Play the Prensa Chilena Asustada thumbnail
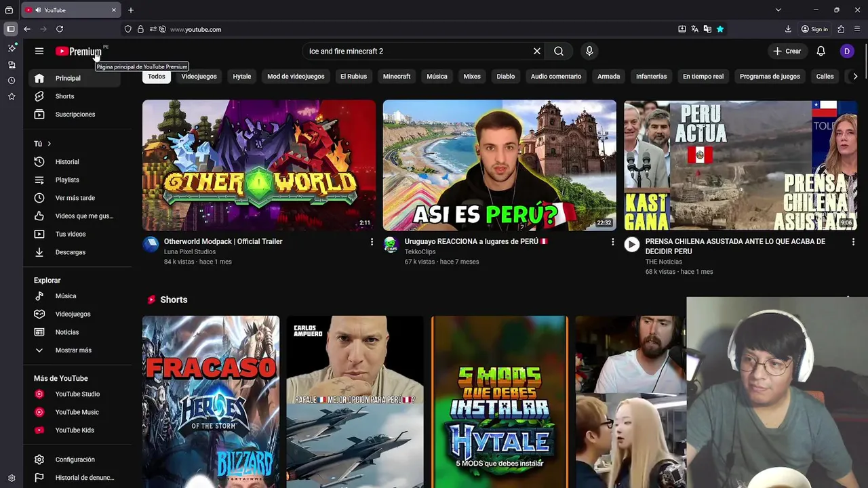Image resolution: width=868 pixels, height=488 pixels. 741,165
